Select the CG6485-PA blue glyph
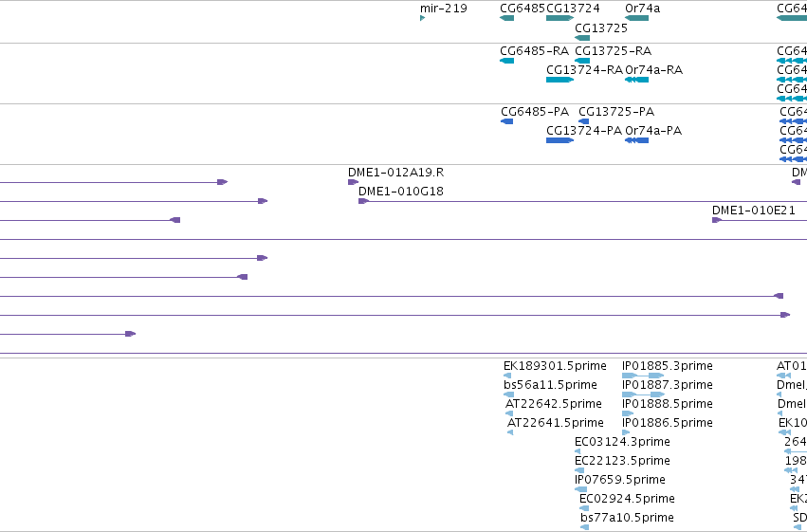This screenshot has height=532, width=807. (x=507, y=121)
